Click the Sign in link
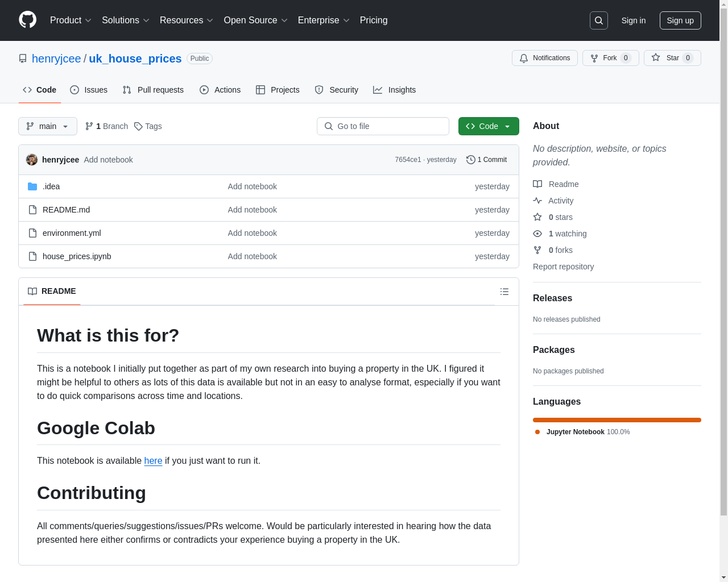Image resolution: width=728 pixels, height=582 pixels. (634, 20)
